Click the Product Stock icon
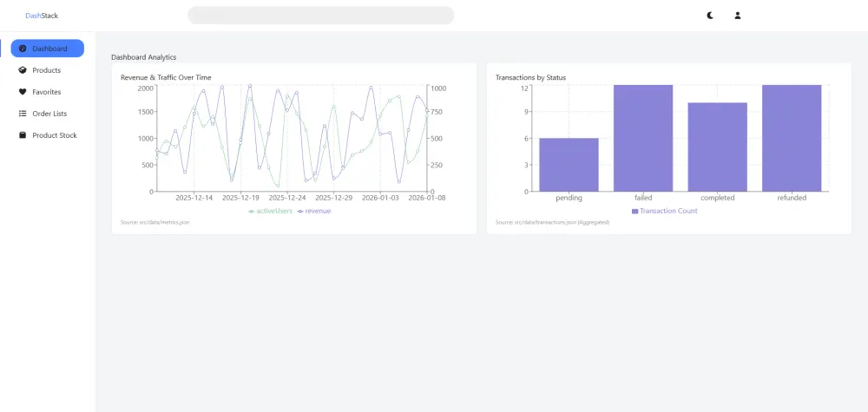This screenshot has height=412, width=868. [x=23, y=135]
